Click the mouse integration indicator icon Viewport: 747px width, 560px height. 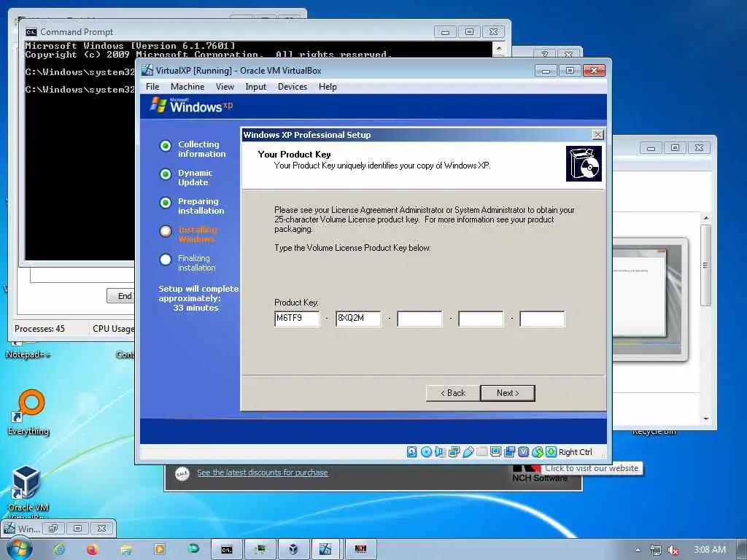click(538, 452)
